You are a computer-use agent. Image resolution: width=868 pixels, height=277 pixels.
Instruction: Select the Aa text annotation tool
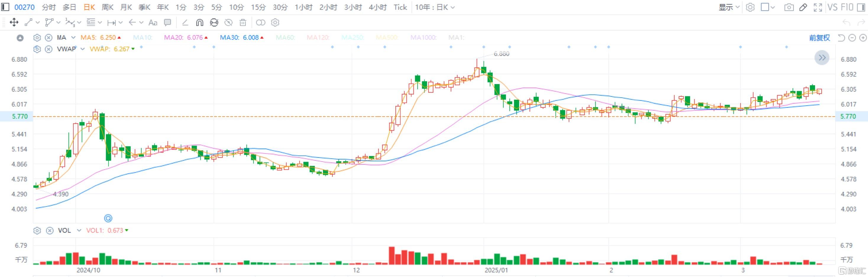tap(153, 22)
